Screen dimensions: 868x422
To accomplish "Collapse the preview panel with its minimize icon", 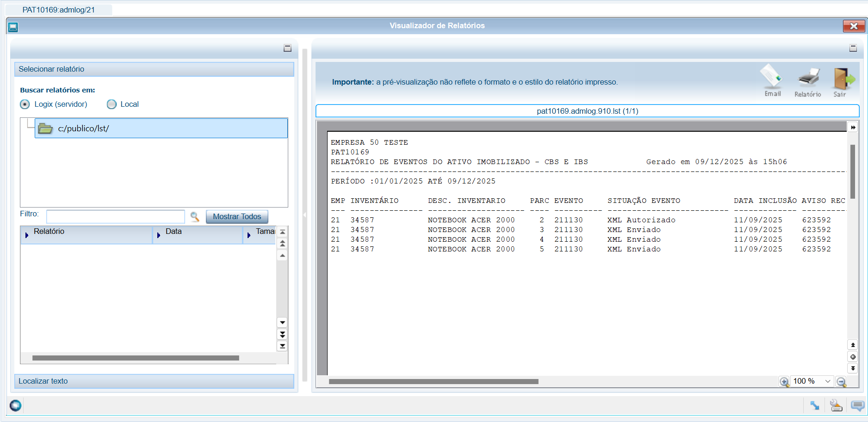I will tap(853, 48).
